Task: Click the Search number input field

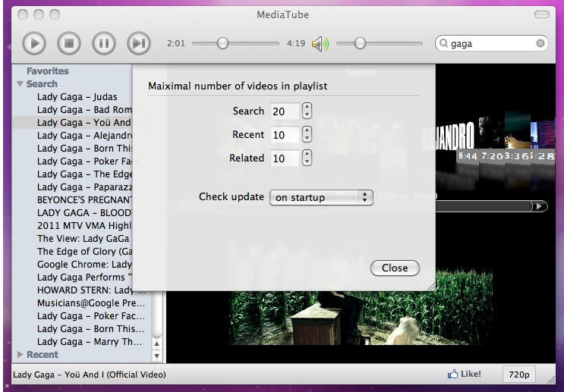Action: [x=283, y=111]
